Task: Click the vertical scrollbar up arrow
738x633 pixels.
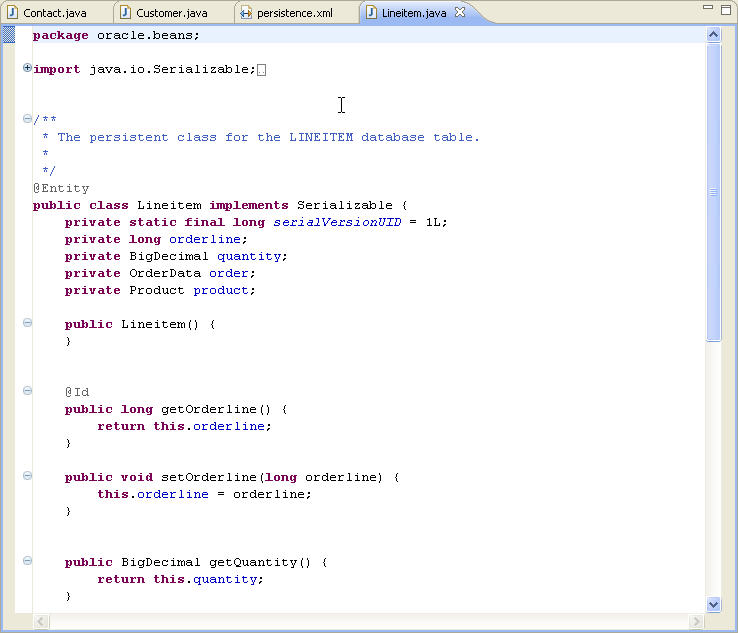Action: point(714,34)
